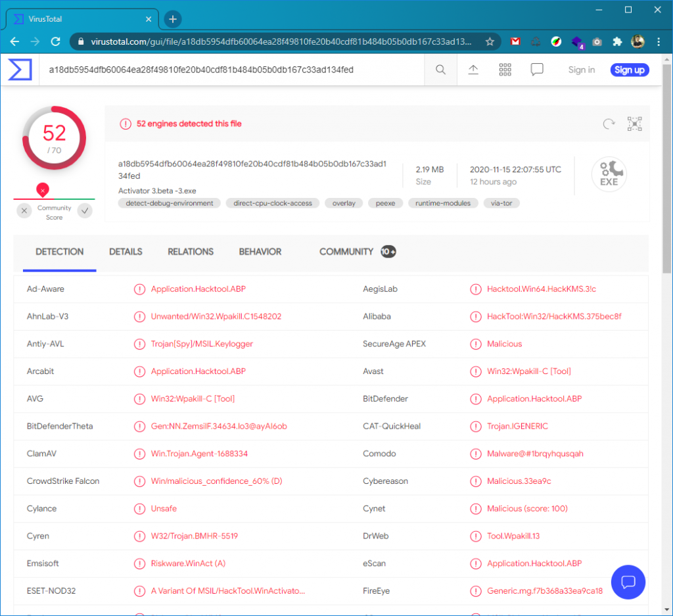Downvote with the Community Score X toggle
This screenshot has height=616, width=673.
tap(24, 210)
